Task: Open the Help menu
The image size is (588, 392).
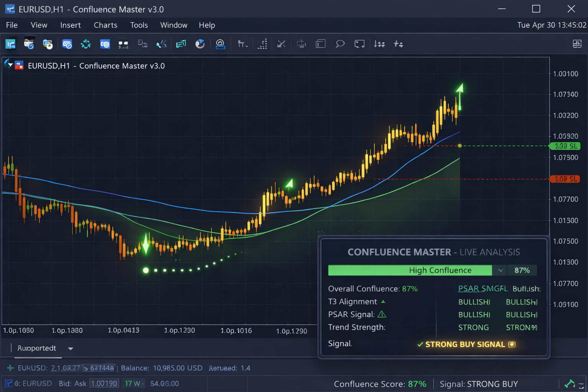Action: [x=207, y=25]
